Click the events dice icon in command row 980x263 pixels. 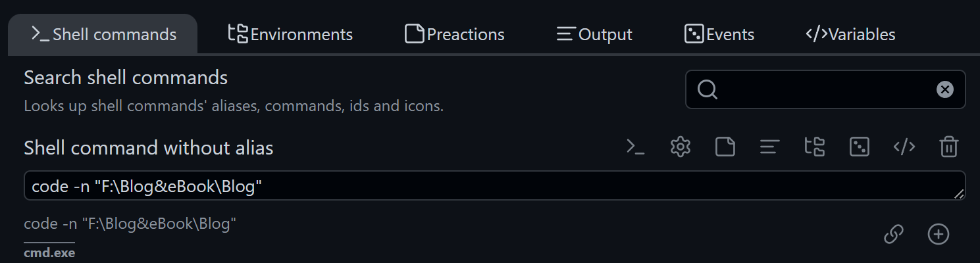pos(860,147)
